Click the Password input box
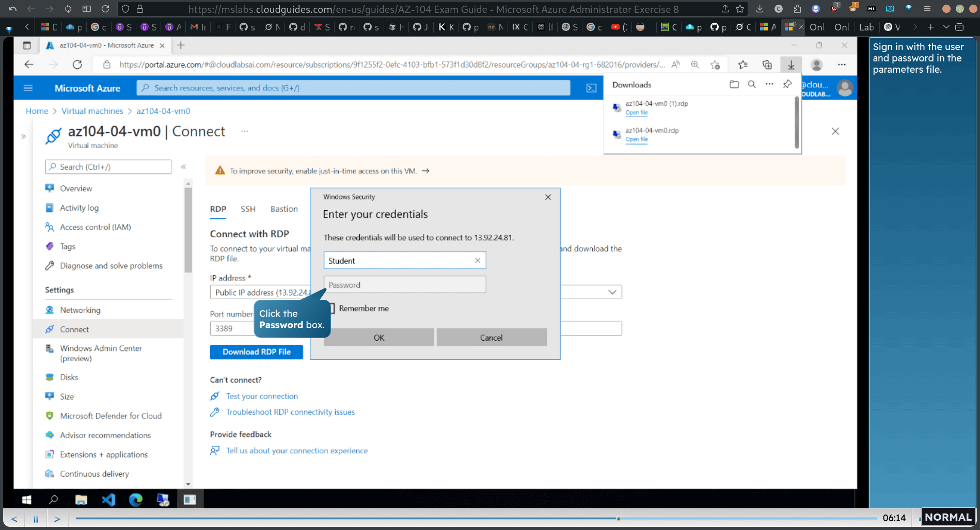This screenshot has height=530, width=980. pyautogui.click(x=404, y=285)
